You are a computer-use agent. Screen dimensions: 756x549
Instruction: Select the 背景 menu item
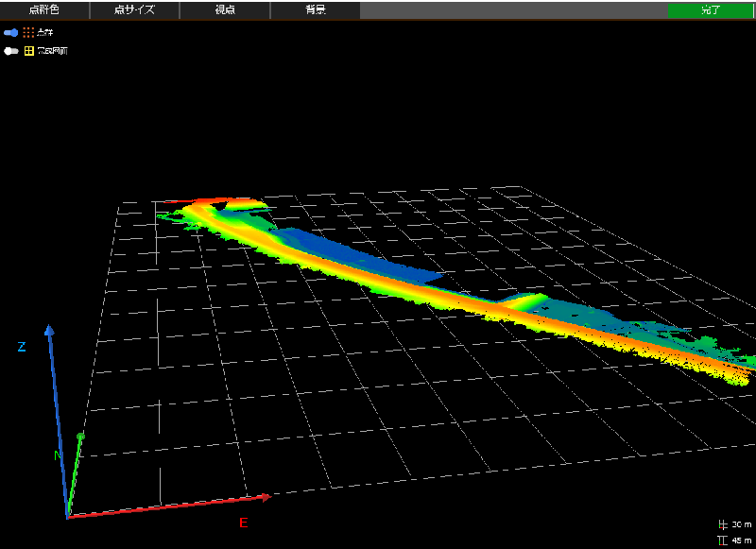point(315,10)
